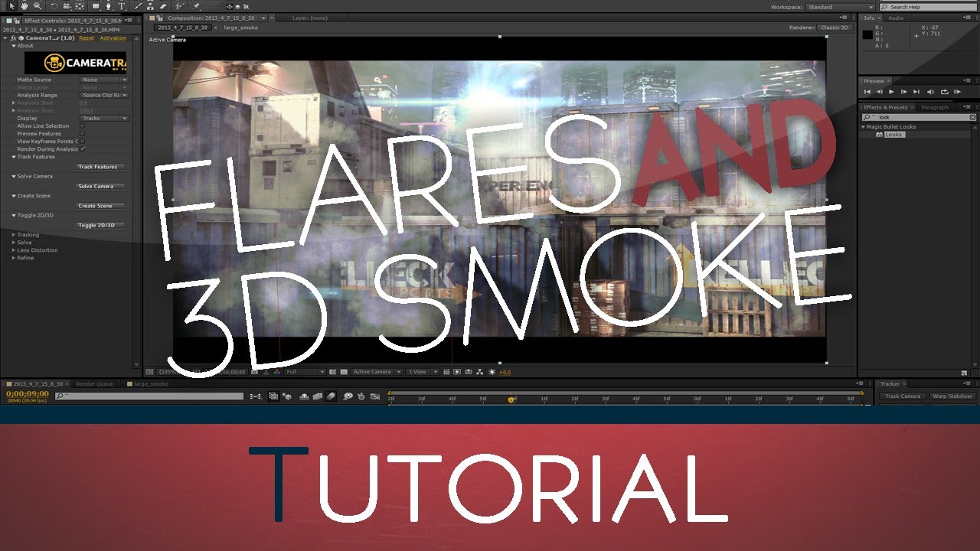Select the Hand tool

click(24, 6)
